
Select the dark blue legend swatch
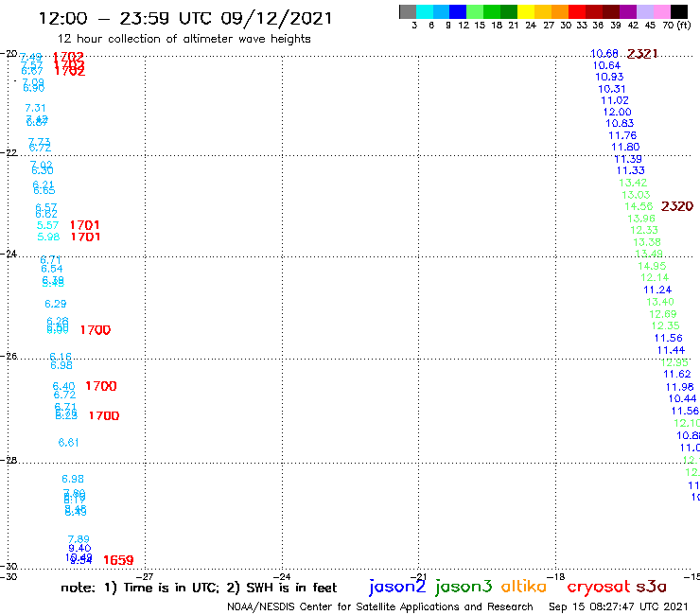coord(458,11)
